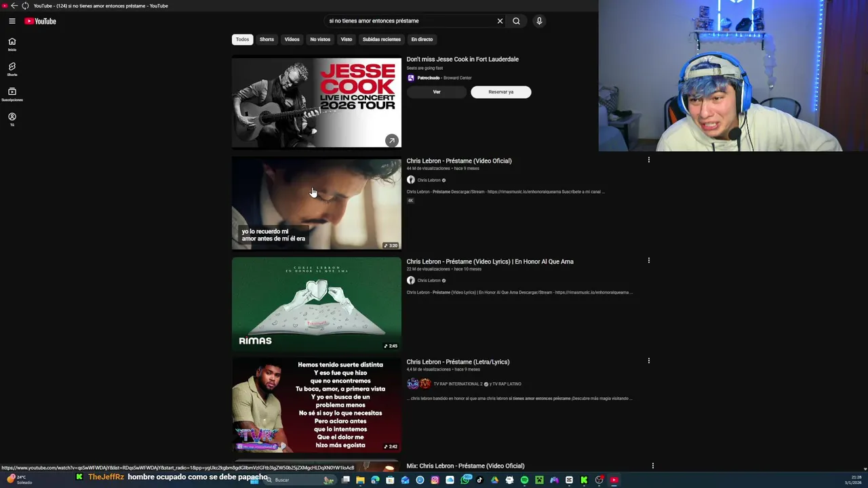The width and height of the screenshot is (868, 488).
Task: Open Don't miss Jesse Cook ad title
Action: pos(462,60)
